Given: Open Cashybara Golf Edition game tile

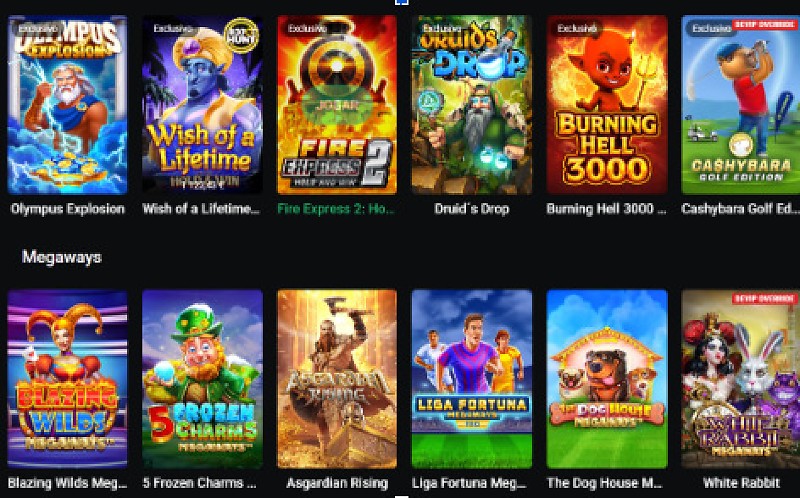Looking at the screenshot, I should (x=741, y=105).
